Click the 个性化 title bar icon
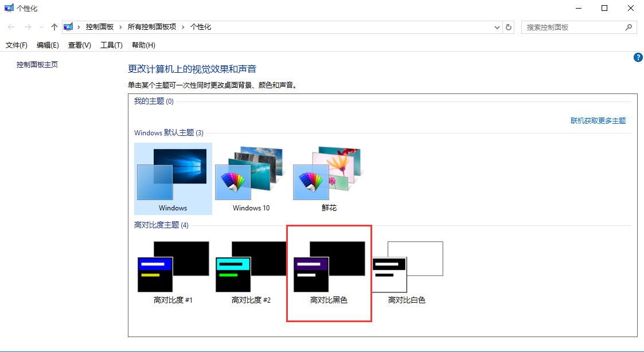This screenshot has height=352, width=644. point(9,8)
